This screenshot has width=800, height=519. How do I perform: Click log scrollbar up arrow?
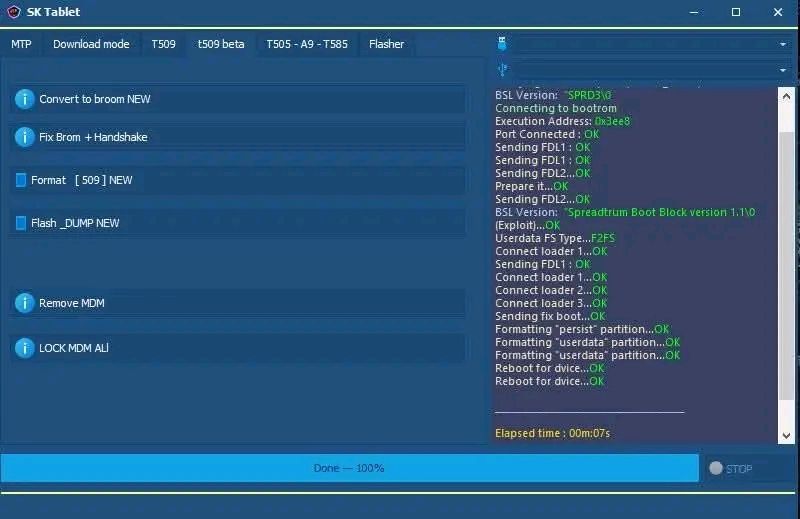[x=786, y=96]
